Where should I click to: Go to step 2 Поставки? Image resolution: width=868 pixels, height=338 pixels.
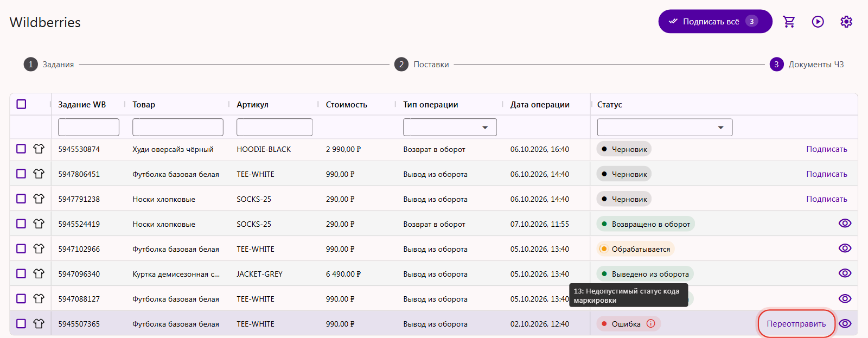(x=422, y=65)
